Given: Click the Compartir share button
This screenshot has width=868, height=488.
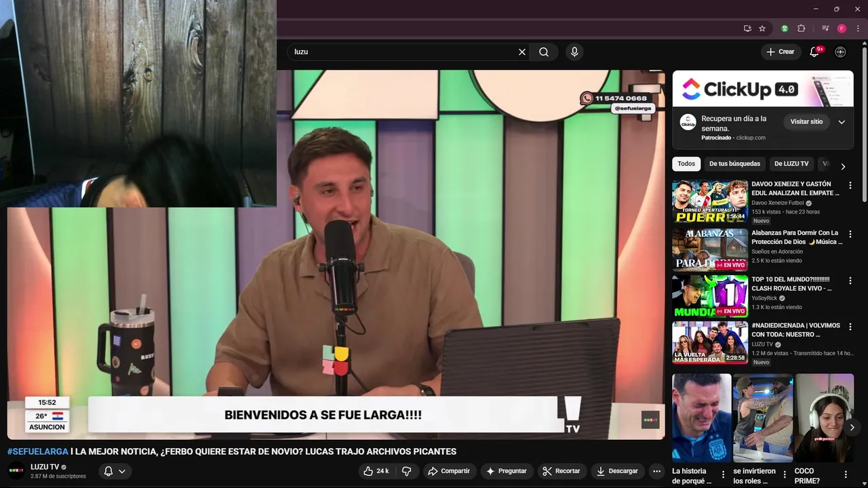Looking at the screenshot, I should 449,471.
